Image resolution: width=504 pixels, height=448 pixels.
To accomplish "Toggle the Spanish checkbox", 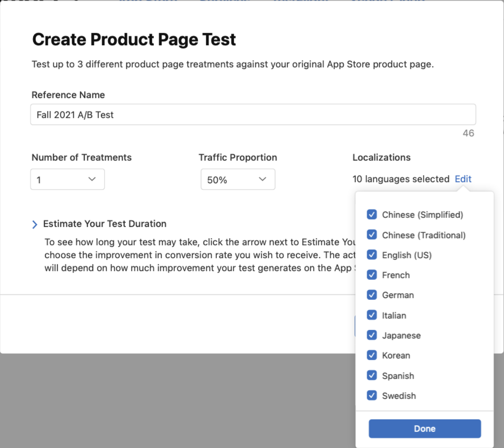I will [x=372, y=375].
